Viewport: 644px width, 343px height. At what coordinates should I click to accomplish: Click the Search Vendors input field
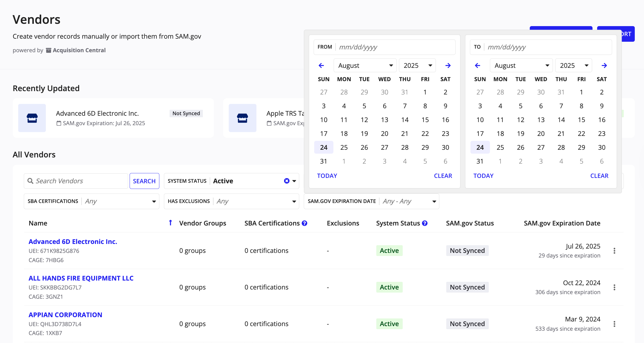(x=76, y=181)
